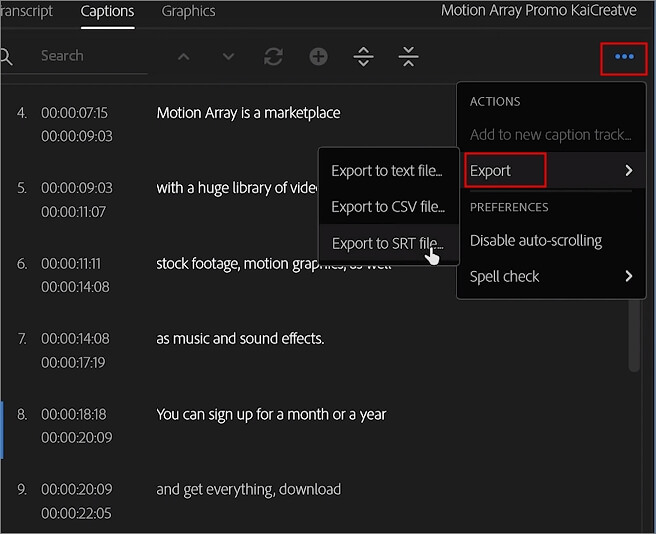Select Export to CSV file option

click(x=388, y=207)
